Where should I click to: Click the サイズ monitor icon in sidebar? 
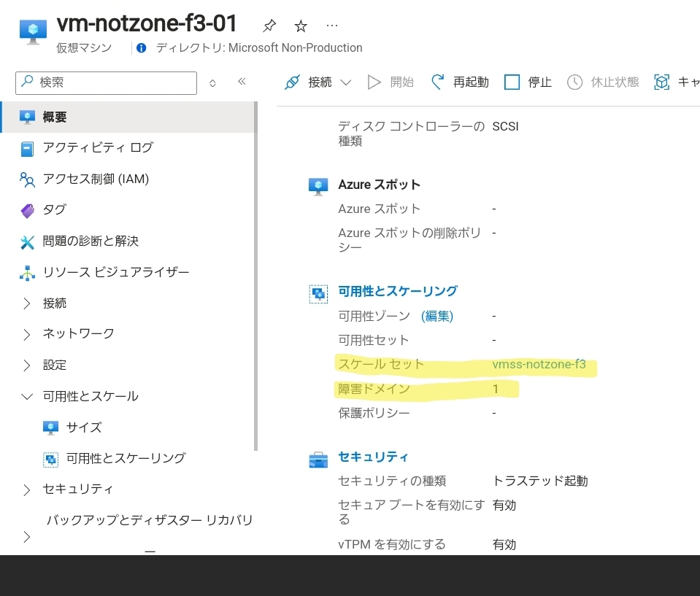[50, 427]
